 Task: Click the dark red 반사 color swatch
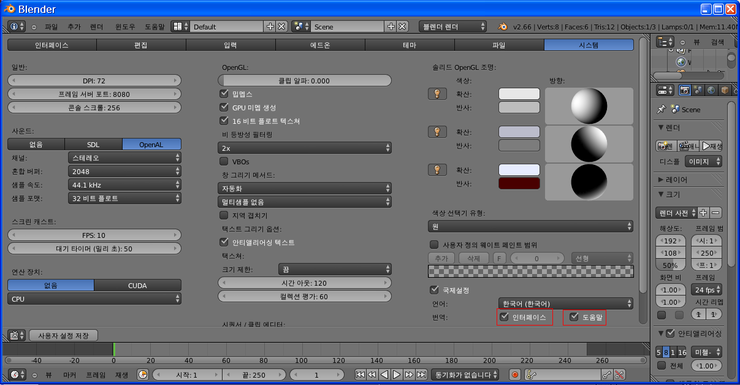coord(519,183)
